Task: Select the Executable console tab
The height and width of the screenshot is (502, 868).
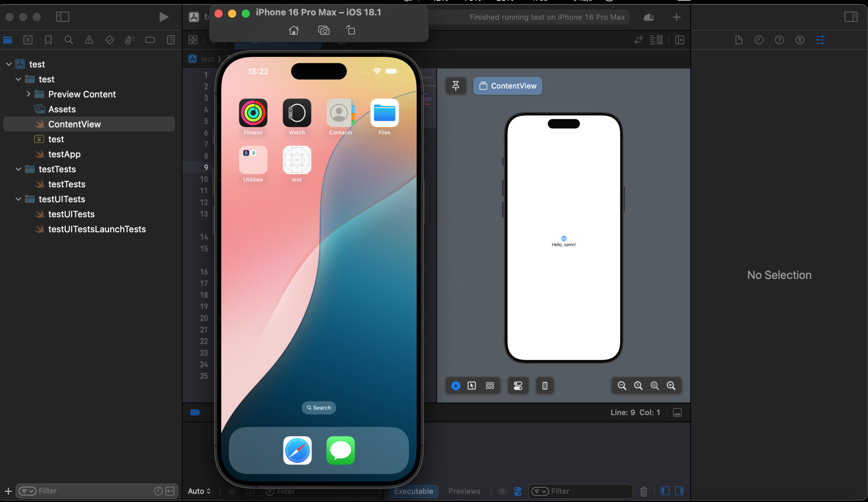Action: [x=413, y=491]
